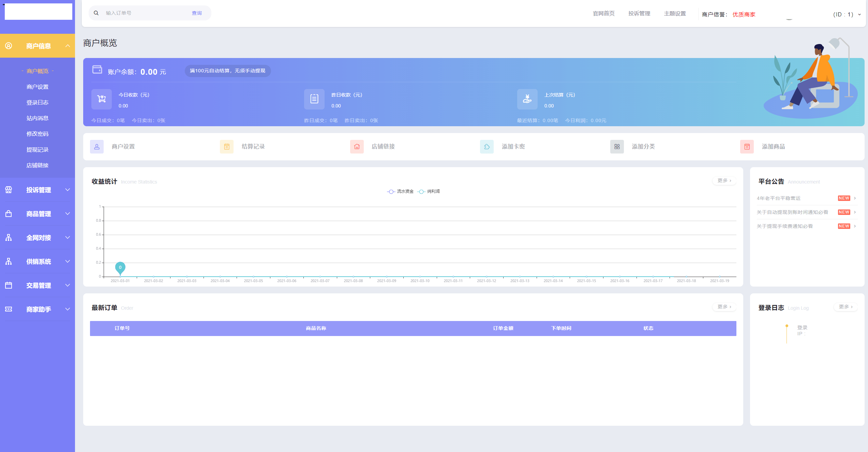868x452 pixels.
Task: Toggle the 纯利润 chart legend
Action: 429,191
